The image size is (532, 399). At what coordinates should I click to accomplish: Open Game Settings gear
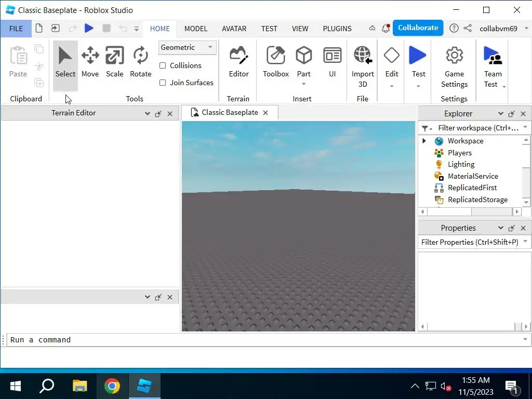(x=454, y=55)
